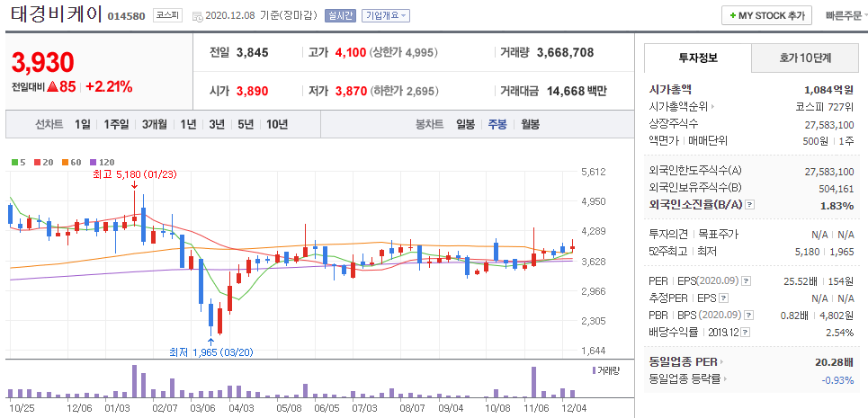Click the help icon next to PBR BPS(2020.09)

(749, 316)
